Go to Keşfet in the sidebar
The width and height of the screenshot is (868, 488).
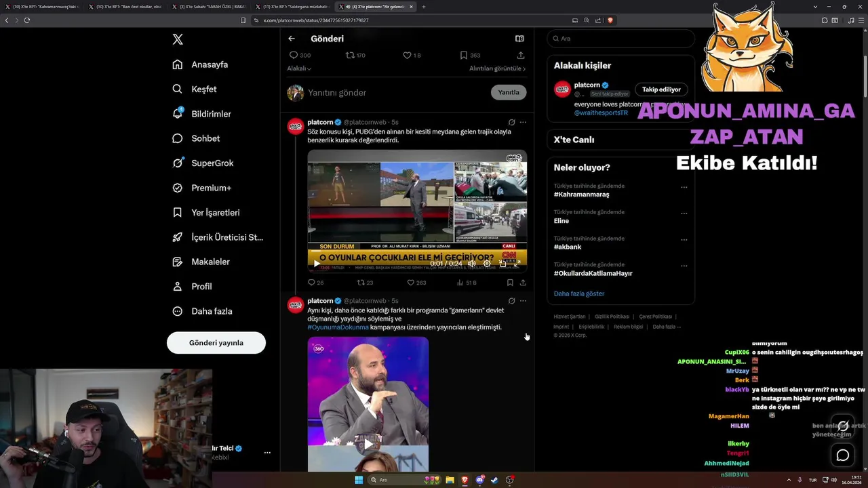195,89
